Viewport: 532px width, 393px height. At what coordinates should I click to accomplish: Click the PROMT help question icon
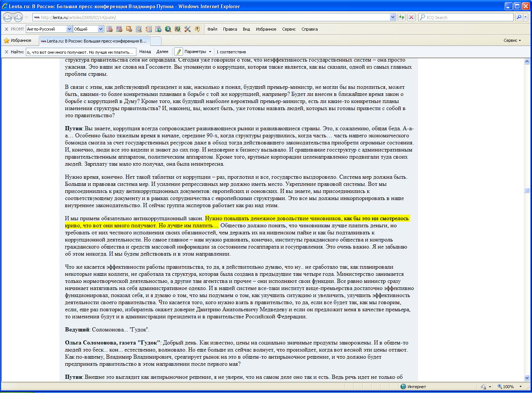tap(197, 29)
